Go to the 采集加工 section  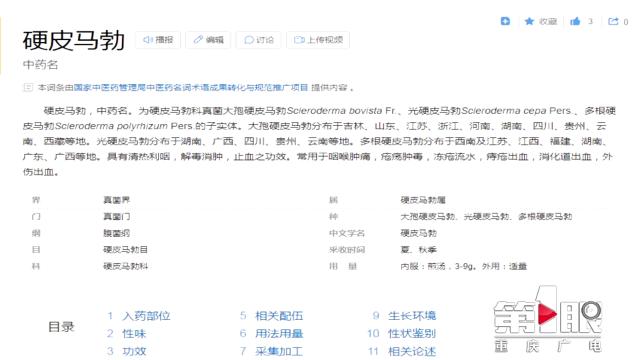click(x=279, y=351)
